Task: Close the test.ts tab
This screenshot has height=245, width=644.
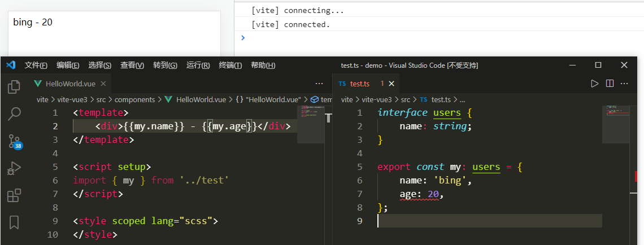Action: pyautogui.click(x=391, y=84)
